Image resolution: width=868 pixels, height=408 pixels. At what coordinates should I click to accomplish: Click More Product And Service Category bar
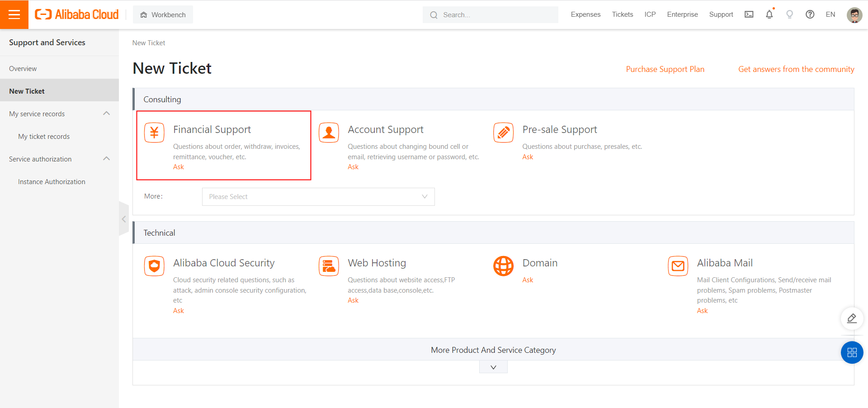coord(493,350)
